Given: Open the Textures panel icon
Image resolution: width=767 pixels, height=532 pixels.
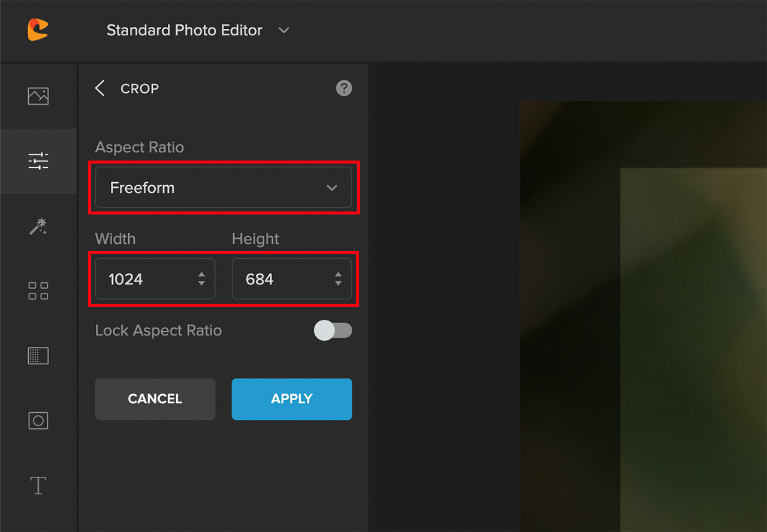Looking at the screenshot, I should [38, 355].
